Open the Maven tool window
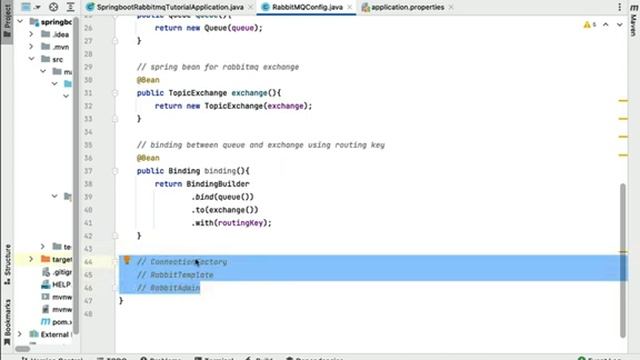640x360 pixels. [x=634, y=20]
